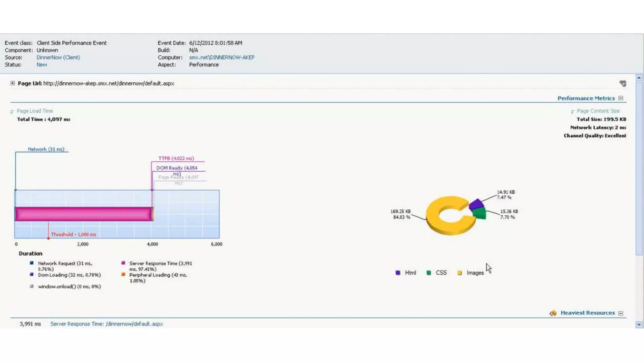This screenshot has height=362, width=644.
Task: Click the New status link
Action: [x=42, y=65]
